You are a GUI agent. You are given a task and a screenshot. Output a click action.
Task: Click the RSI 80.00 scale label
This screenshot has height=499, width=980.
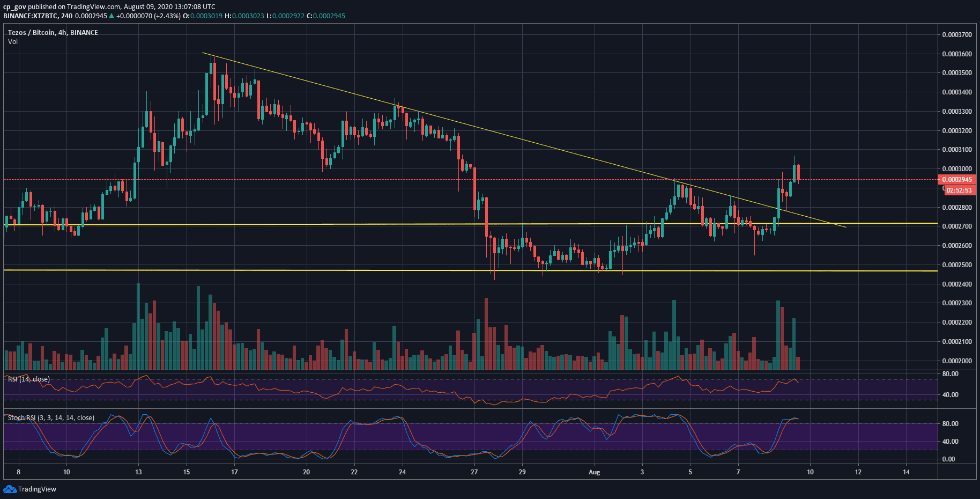pyautogui.click(x=951, y=373)
